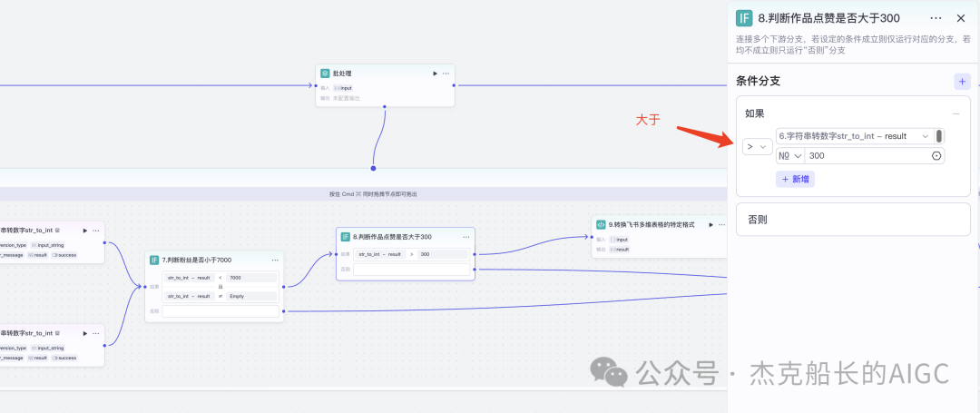Click the IF icon of canvas node 8
Viewport: 980px width, 413px height.
point(345,237)
